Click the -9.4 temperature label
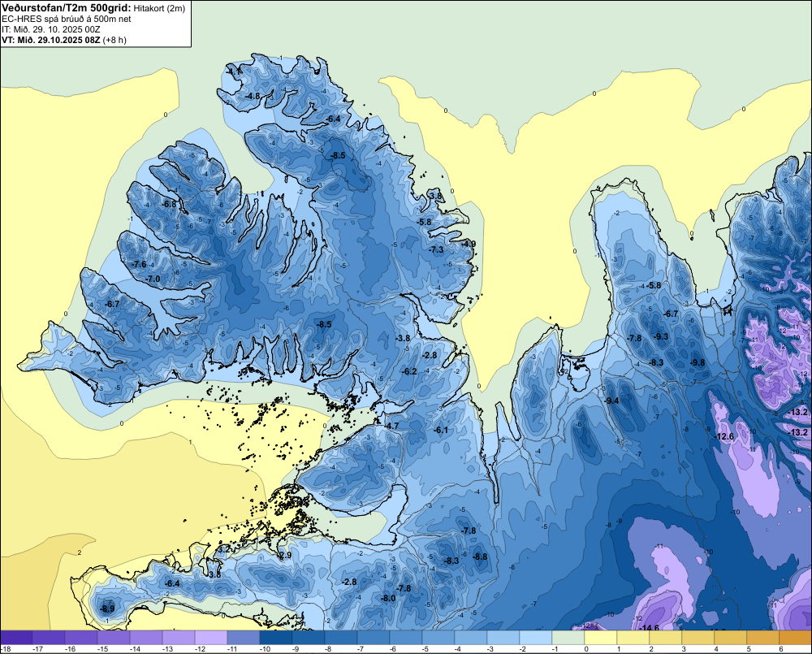This screenshot has width=812, height=654. click(x=611, y=401)
